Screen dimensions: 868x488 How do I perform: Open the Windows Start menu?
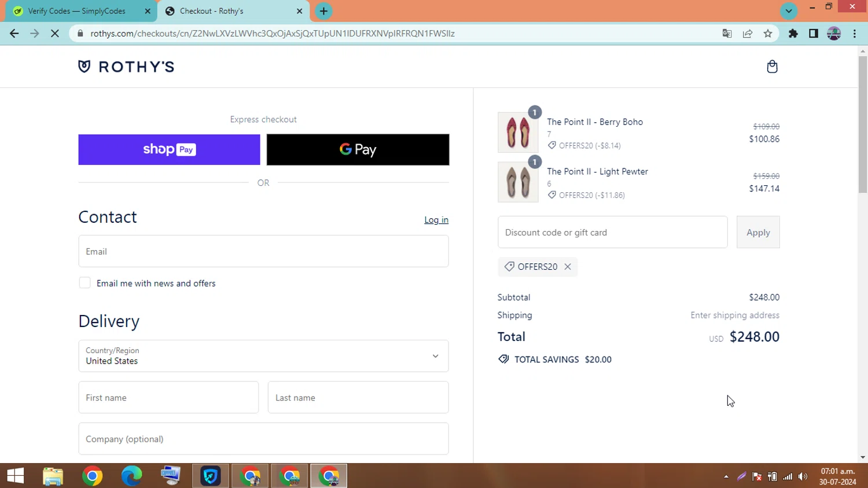click(16, 476)
